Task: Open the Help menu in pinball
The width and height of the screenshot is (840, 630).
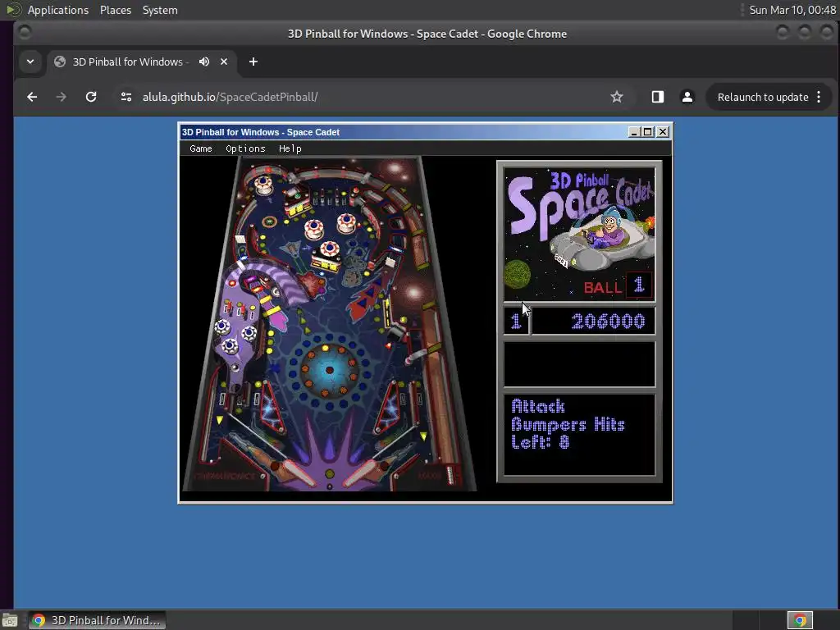Action: 290,148
